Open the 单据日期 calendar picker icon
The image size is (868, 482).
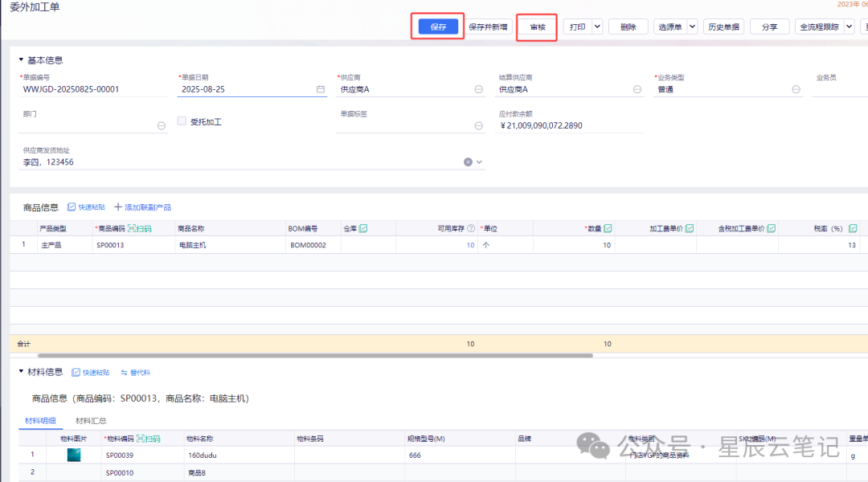coord(321,89)
